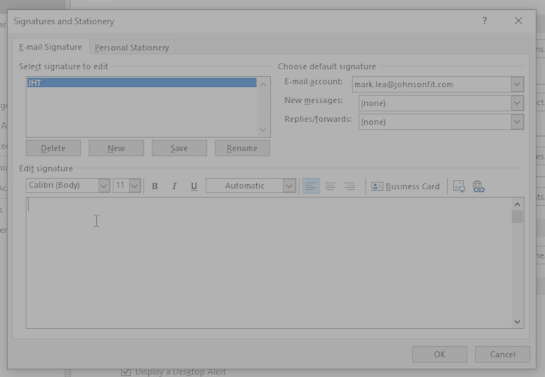Viewport: 545px width, 377px height.
Task: Select the E-mail Signature tab
Action: (x=50, y=47)
